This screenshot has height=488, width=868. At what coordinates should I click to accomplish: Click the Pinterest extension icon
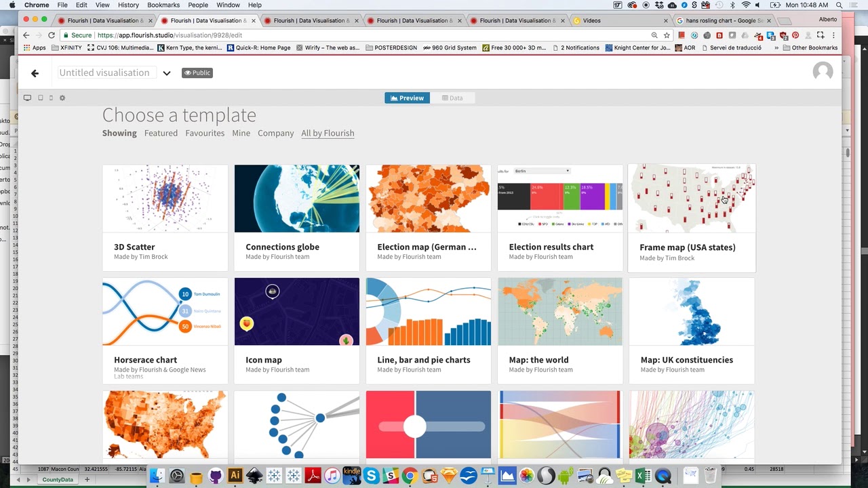tap(795, 35)
